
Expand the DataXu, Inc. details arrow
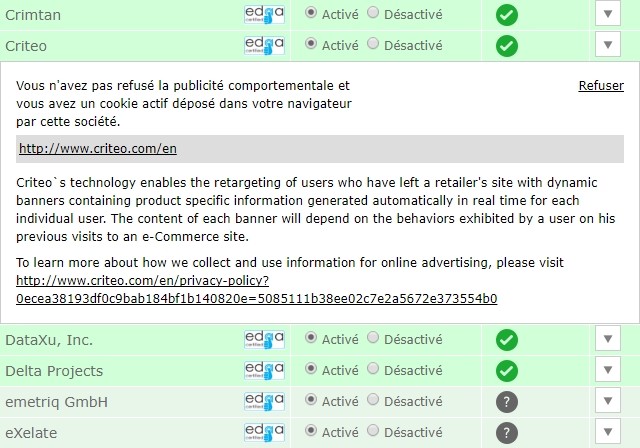coord(608,340)
